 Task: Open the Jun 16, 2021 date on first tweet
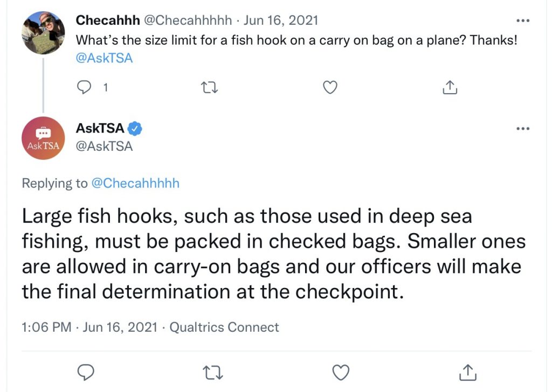pos(281,20)
